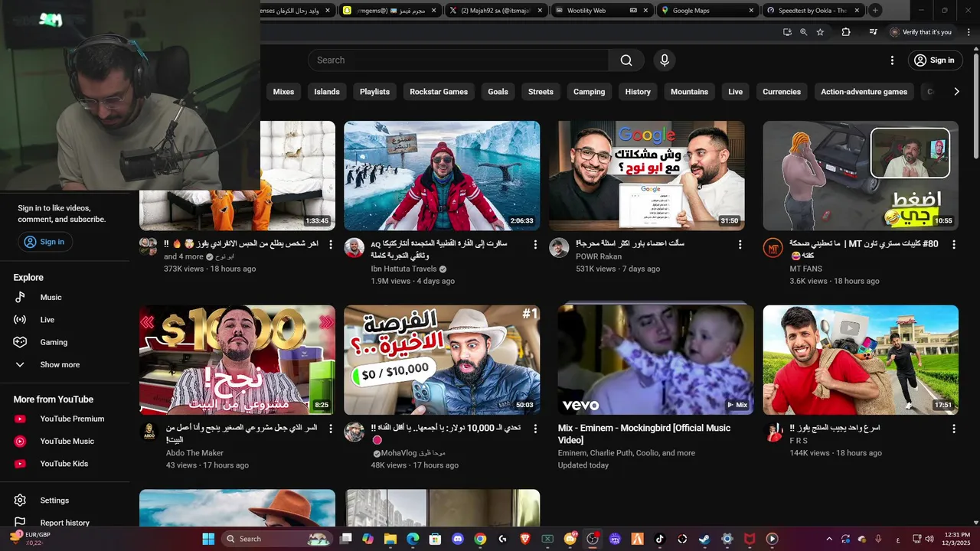
Task: Select the Currencies category chip
Action: click(782, 92)
